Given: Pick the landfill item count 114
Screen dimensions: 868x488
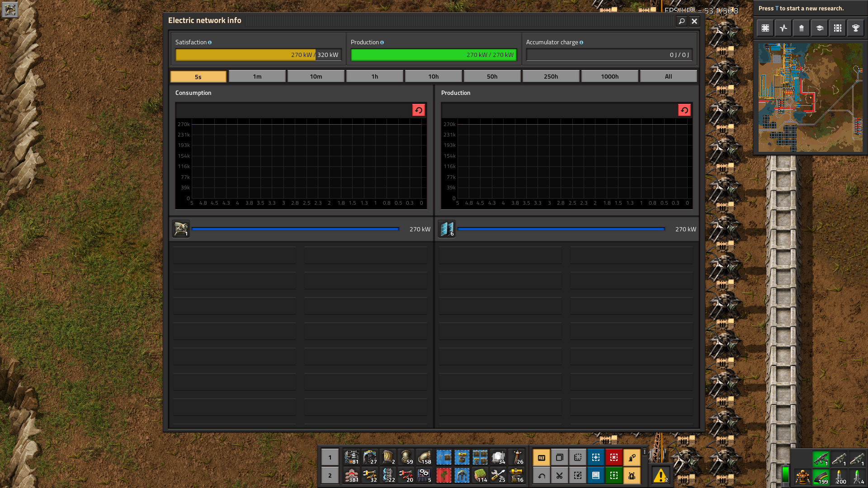Looking at the screenshot, I should pyautogui.click(x=480, y=475).
